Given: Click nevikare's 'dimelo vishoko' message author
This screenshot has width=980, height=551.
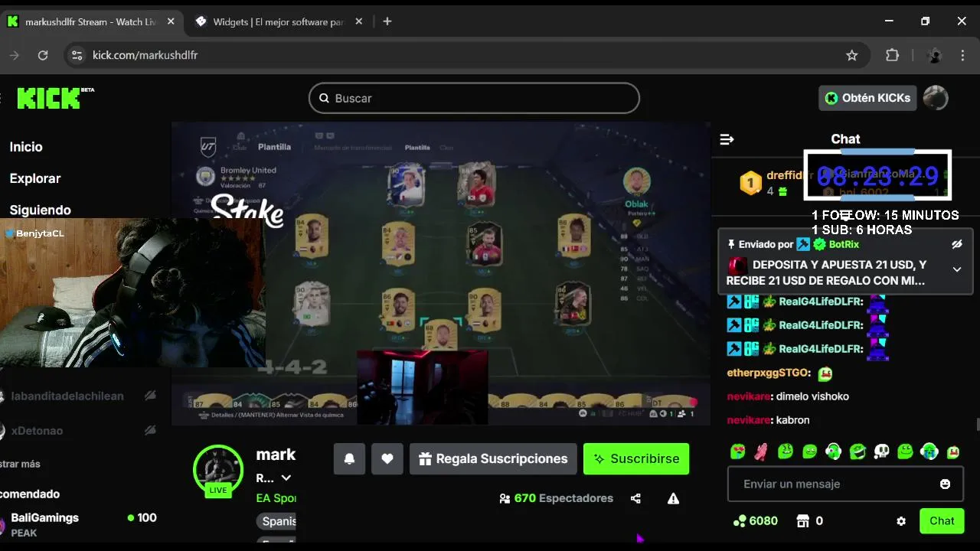Looking at the screenshot, I should point(748,396).
